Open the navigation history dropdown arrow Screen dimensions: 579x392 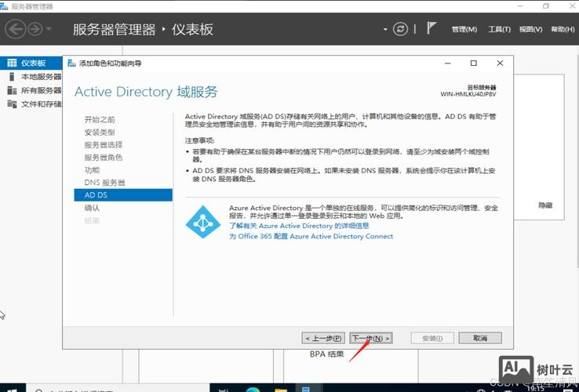(x=49, y=29)
